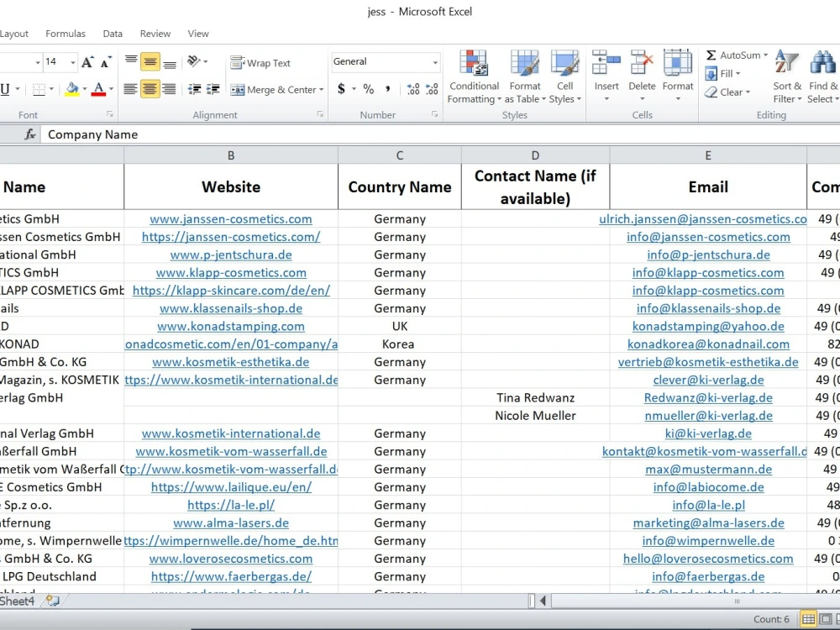Image resolution: width=840 pixels, height=630 pixels.
Task: Open Cell Styles gallery
Action: point(564,76)
